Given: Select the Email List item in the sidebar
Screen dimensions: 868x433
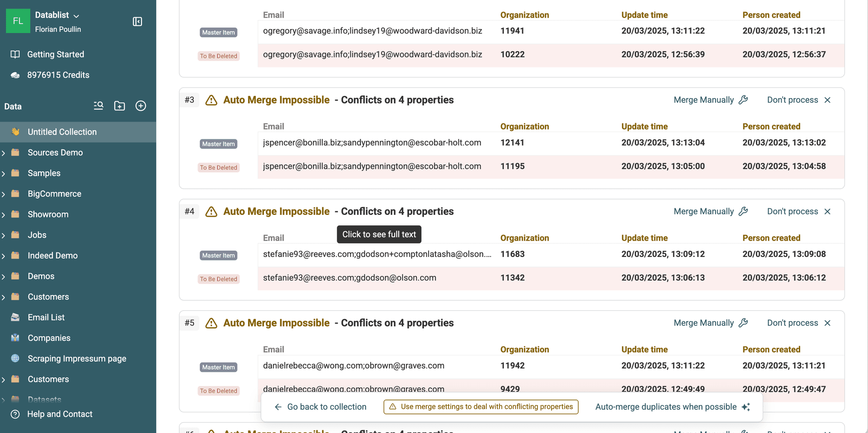Looking at the screenshot, I should pos(46,317).
